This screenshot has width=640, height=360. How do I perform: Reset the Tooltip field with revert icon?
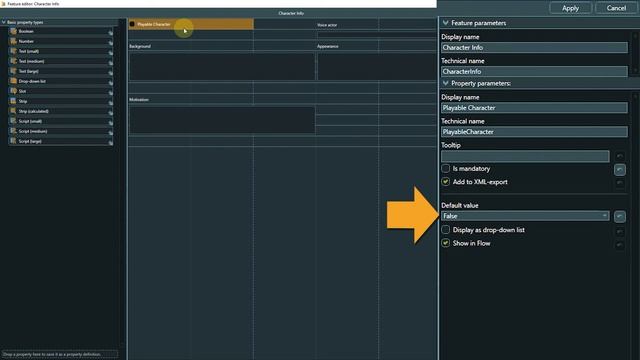click(x=620, y=156)
